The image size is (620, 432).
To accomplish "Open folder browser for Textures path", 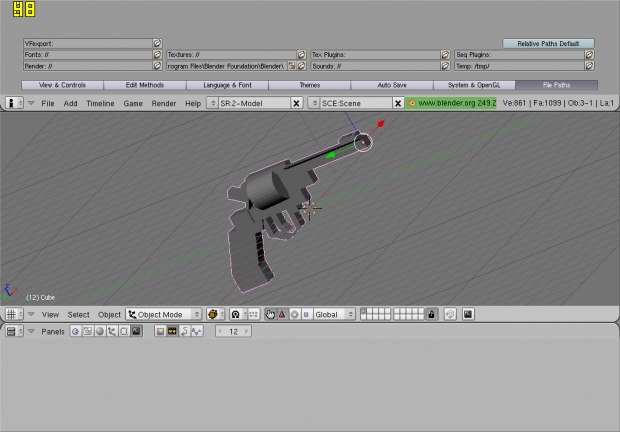I will (x=301, y=55).
